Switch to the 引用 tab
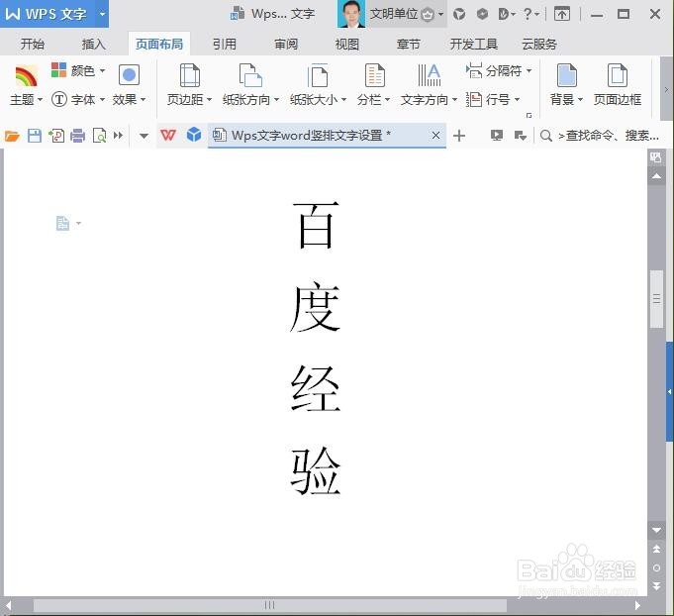This screenshot has width=674, height=616. click(225, 44)
